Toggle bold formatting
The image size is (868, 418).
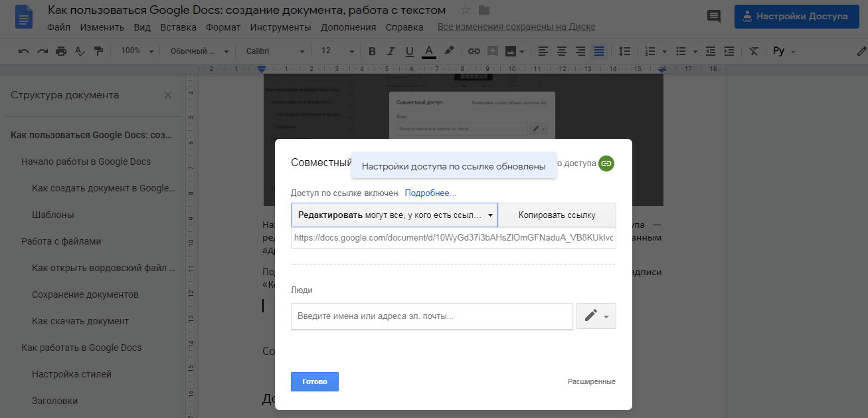(x=371, y=51)
